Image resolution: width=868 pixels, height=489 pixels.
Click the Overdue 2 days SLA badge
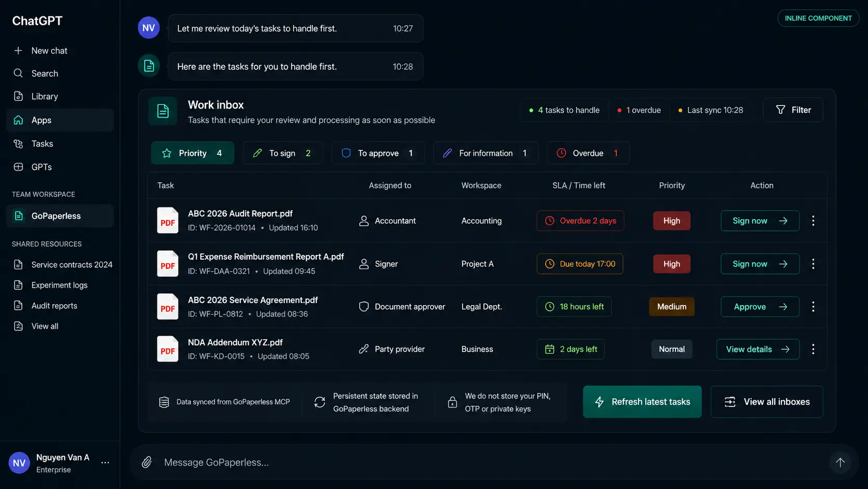point(580,220)
